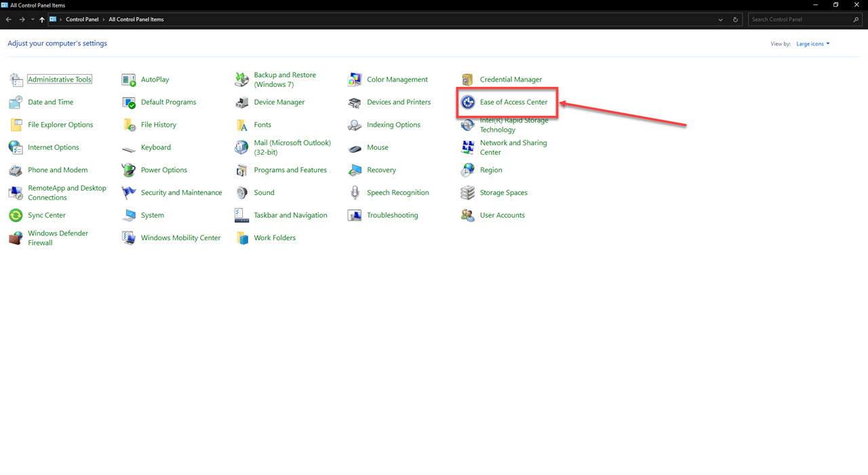Open Speech Recognition settings

(398, 192)
